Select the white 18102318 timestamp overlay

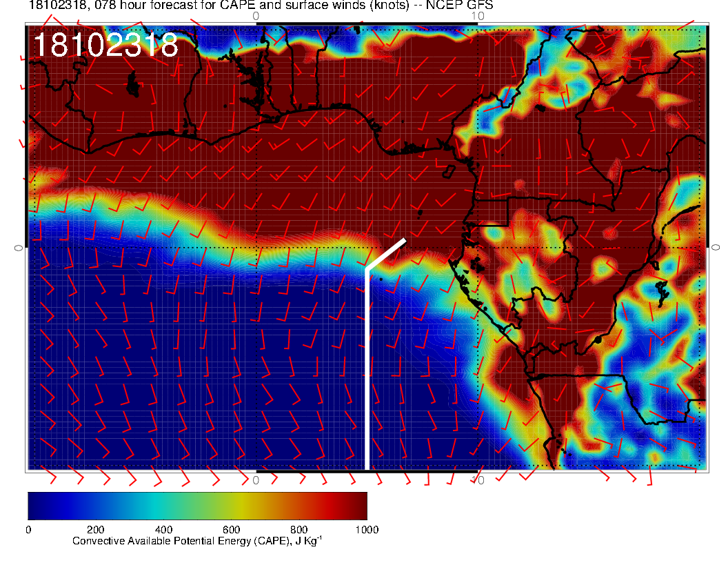coord(105,46)
